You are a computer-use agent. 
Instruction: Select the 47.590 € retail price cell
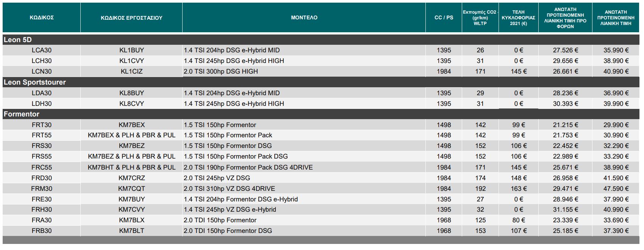click(x=616, y=189)
